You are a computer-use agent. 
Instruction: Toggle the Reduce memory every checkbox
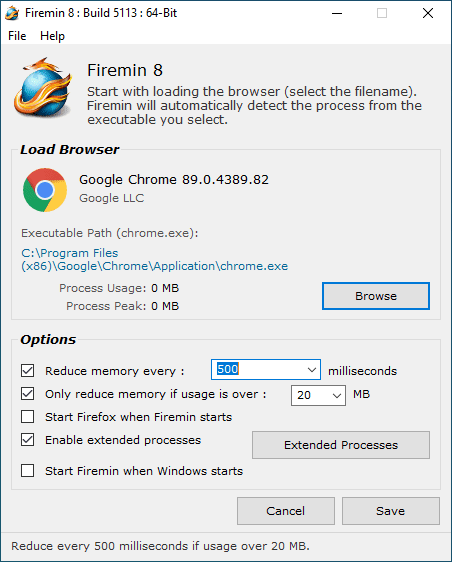click(x=28, y=371)
